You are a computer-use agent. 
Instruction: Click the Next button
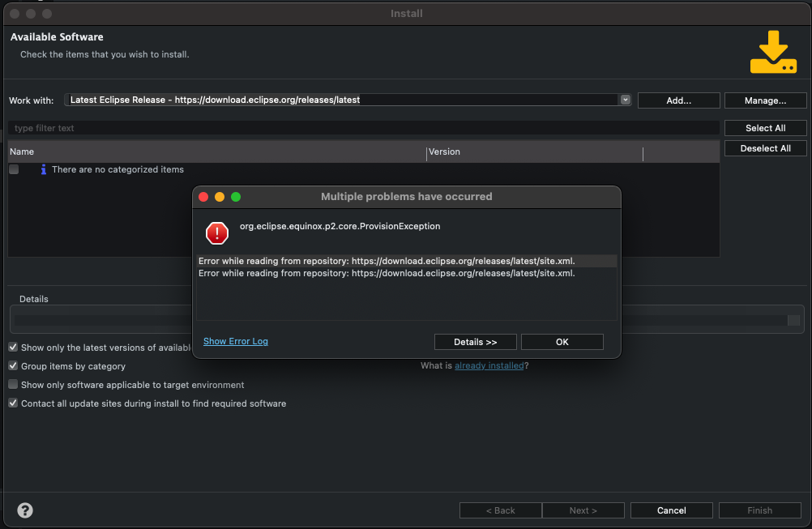tap(583, 510)
